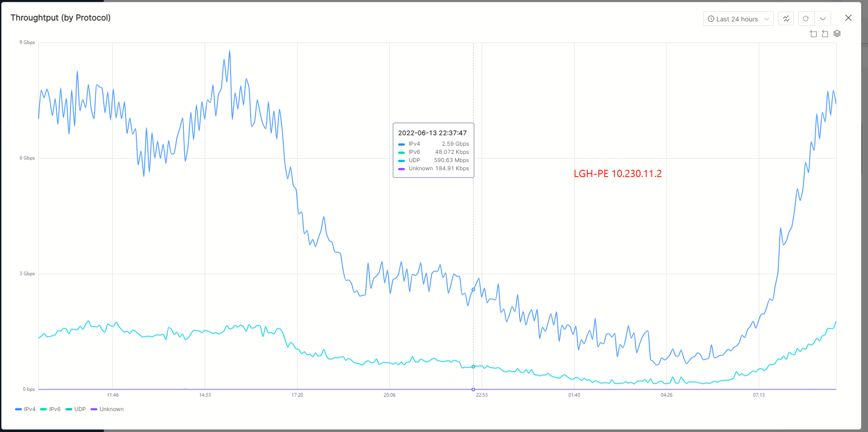Click the line-chart comparison icon button
Image resolution: width=868 pixels, height=432 pixels.
coord(786,19)
